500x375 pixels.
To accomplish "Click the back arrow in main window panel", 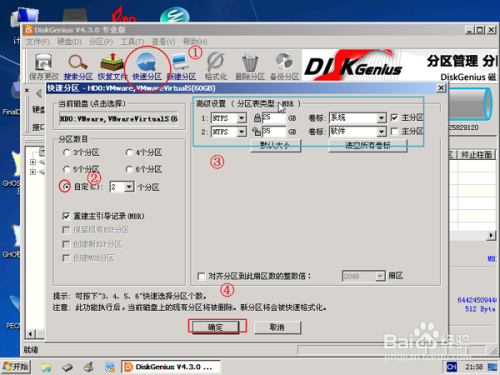I will (39, 94).
